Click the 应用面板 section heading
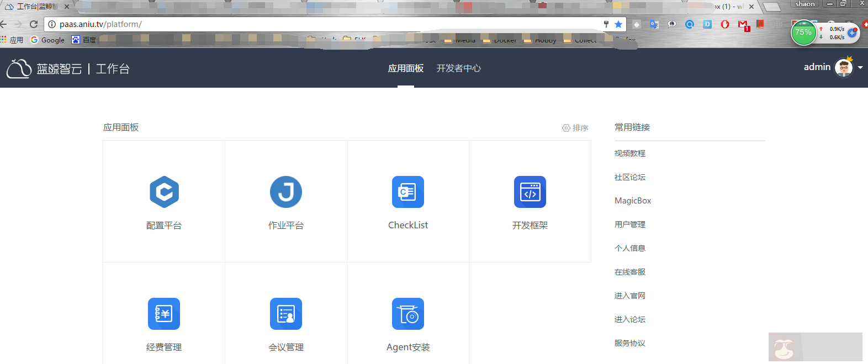 click(121, 127)
